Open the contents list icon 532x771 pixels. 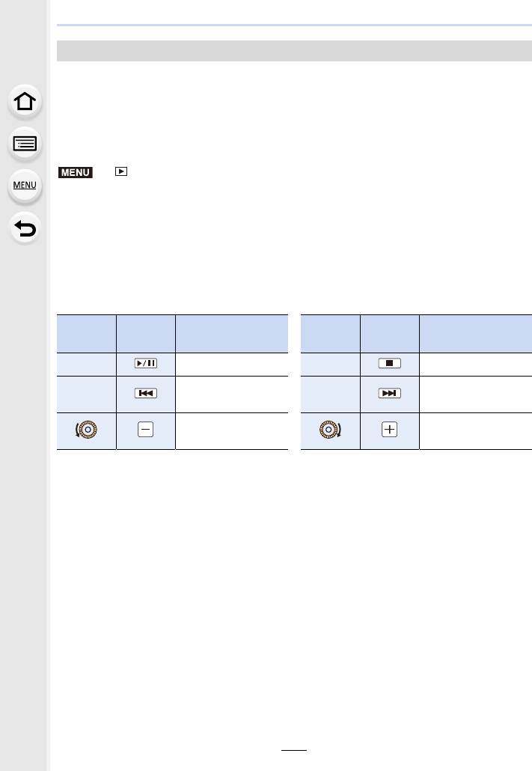pyautogui.click(x=26, y=144)
